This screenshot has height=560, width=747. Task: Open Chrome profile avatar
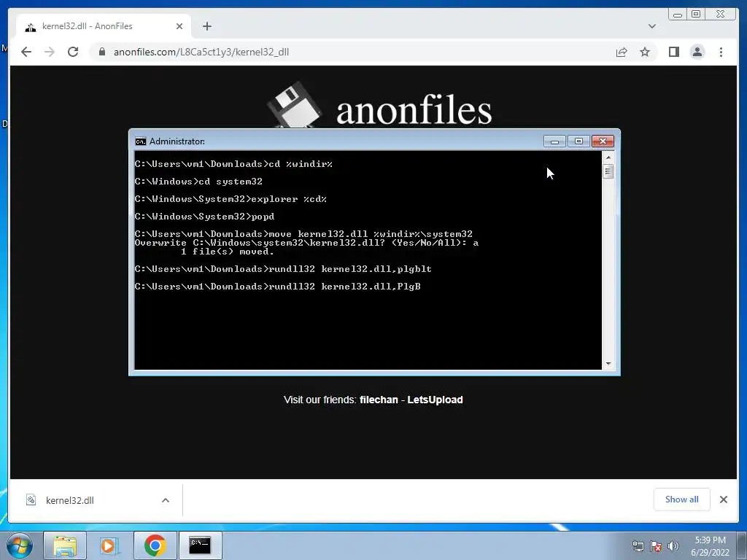tap(697, 52)
